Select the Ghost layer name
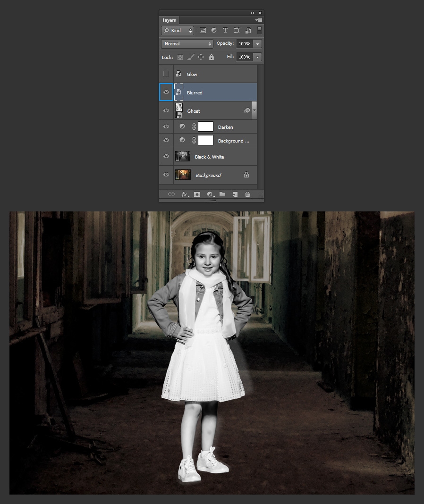This screenshot has height=504, width=424. [x=194, y=111]
